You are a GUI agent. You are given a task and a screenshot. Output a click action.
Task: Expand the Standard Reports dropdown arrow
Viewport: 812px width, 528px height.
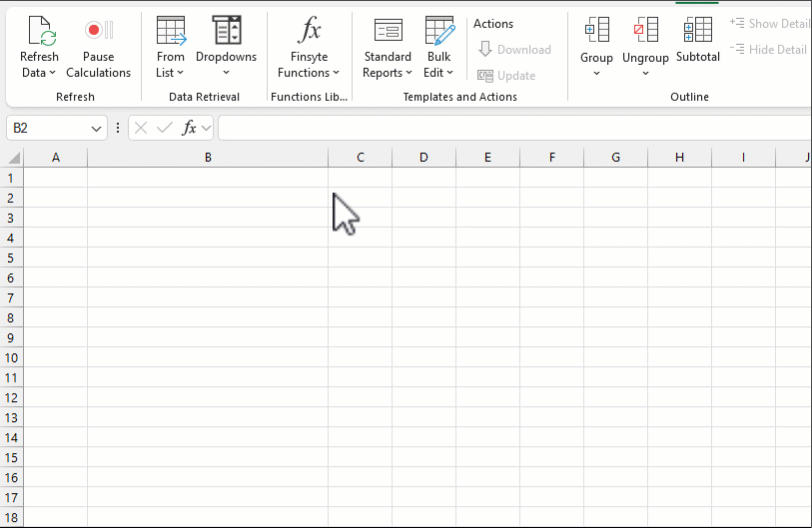[409, 73]
